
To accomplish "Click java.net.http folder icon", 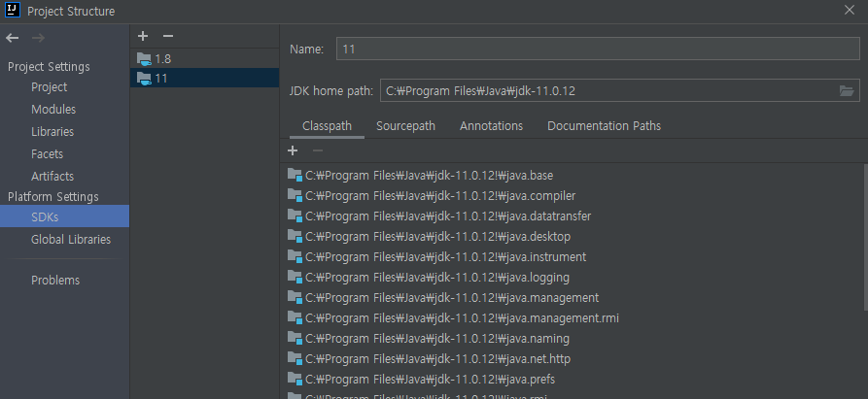I will [295, 358].
